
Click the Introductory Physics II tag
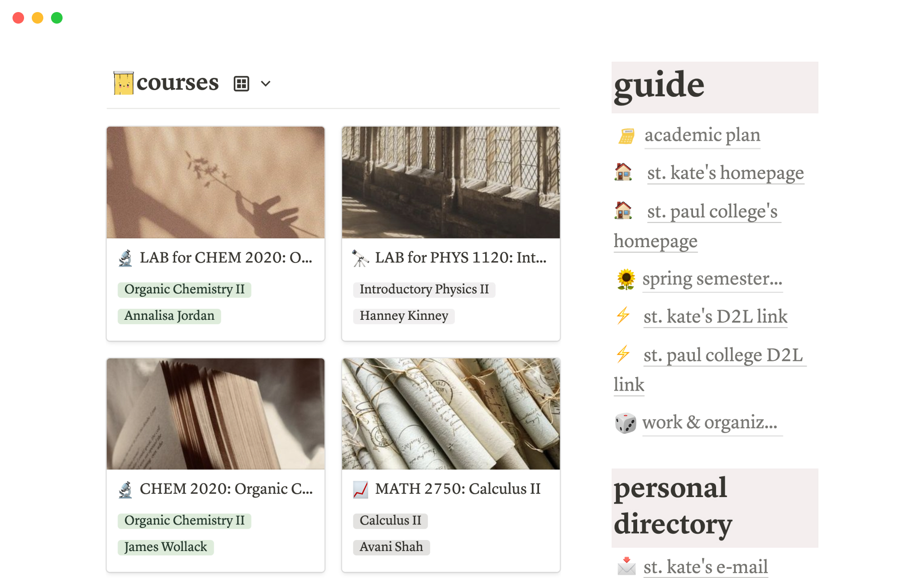point(424,289)
